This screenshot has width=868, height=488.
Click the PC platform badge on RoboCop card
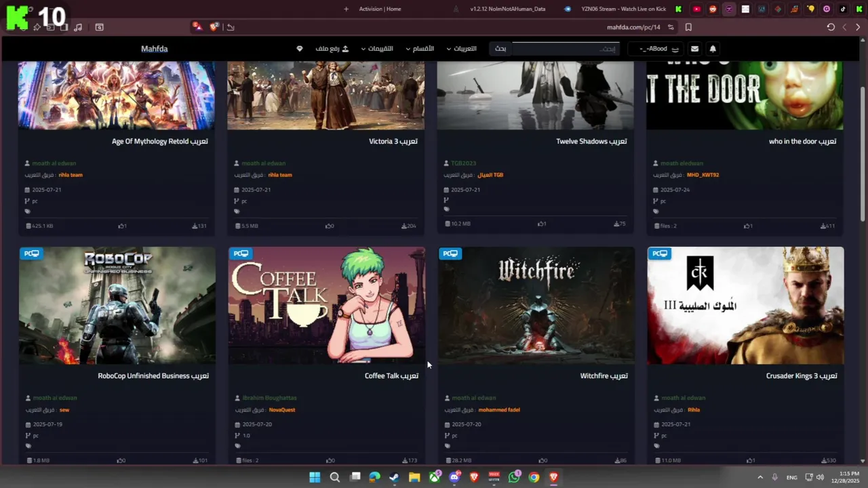coord(31,253)
